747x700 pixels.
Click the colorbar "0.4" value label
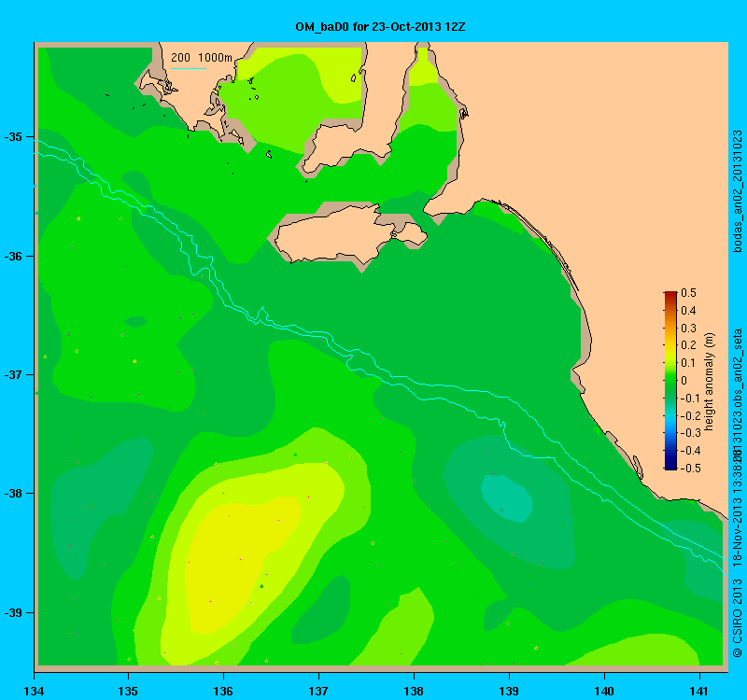688,311
